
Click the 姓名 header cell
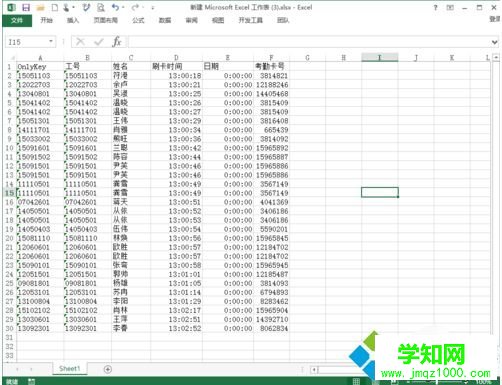131,66
